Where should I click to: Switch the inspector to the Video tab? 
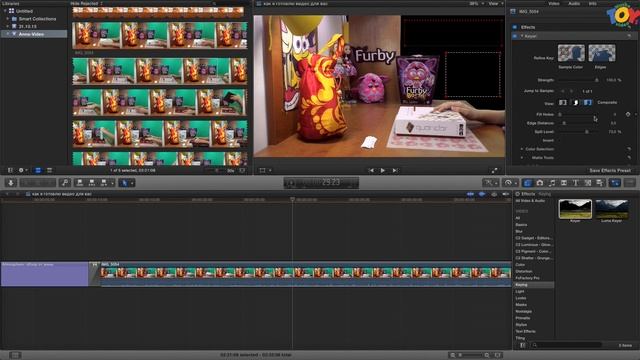point(554,4)
